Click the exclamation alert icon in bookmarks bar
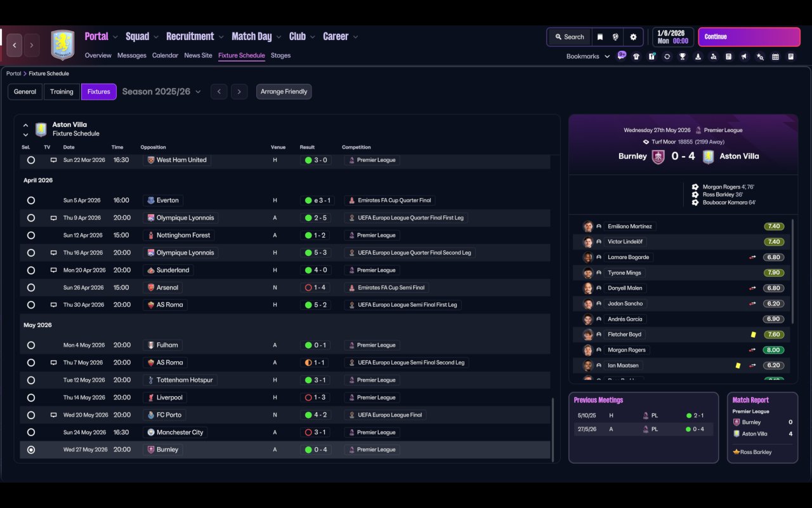This screenshot has height=508, width=812. point(652,57)
